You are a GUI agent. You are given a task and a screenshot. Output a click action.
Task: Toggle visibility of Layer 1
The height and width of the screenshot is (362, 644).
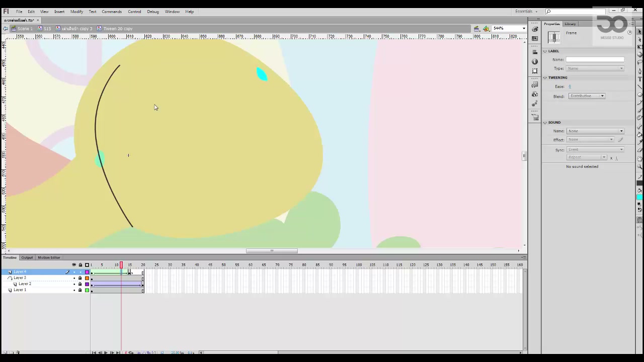tap(74, 290)
